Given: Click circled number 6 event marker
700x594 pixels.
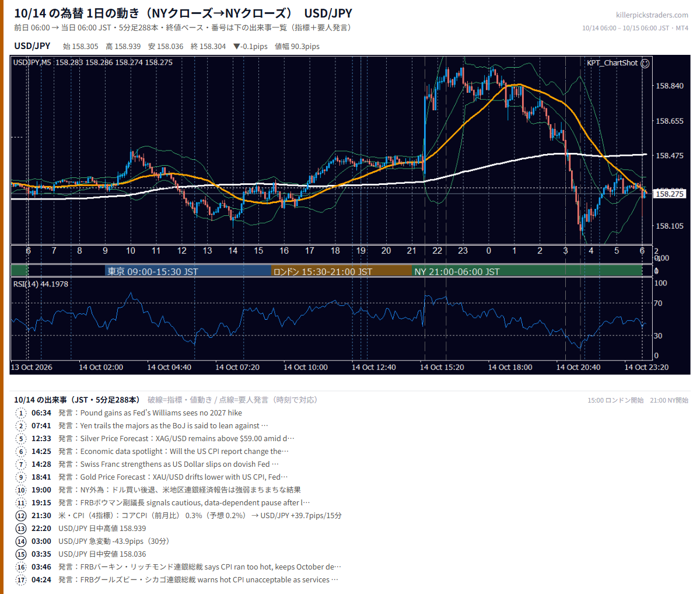Looking at the screenshot, I should [x=22, y=452].
